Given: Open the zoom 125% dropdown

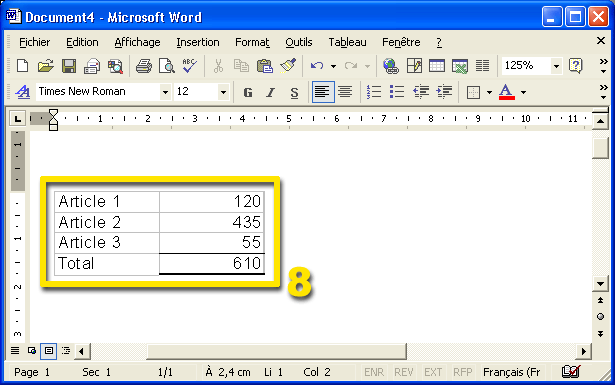Looking at the screenshot, I should [556, 66].
